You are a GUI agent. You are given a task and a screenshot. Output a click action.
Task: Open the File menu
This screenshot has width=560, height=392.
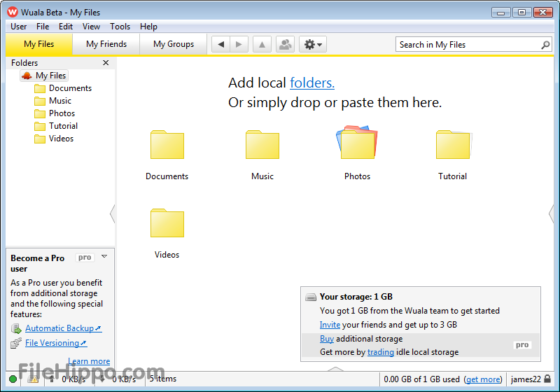tap(43, 27)
